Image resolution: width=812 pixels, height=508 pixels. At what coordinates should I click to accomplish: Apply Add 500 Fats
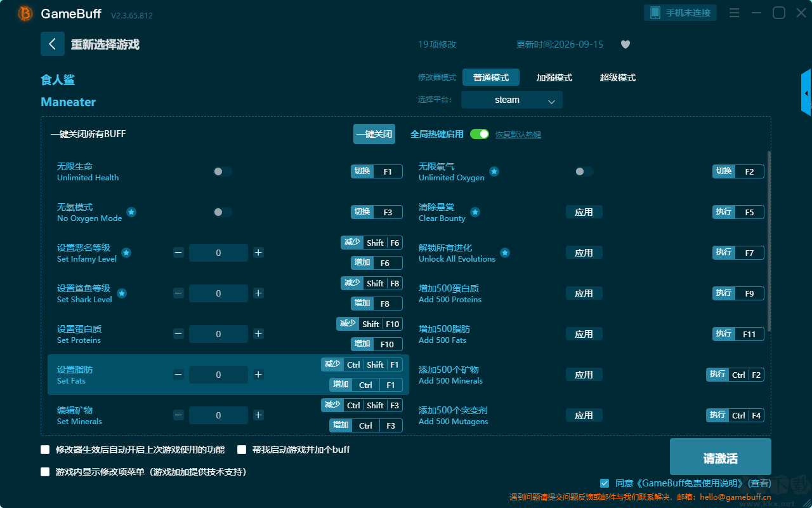584,334
